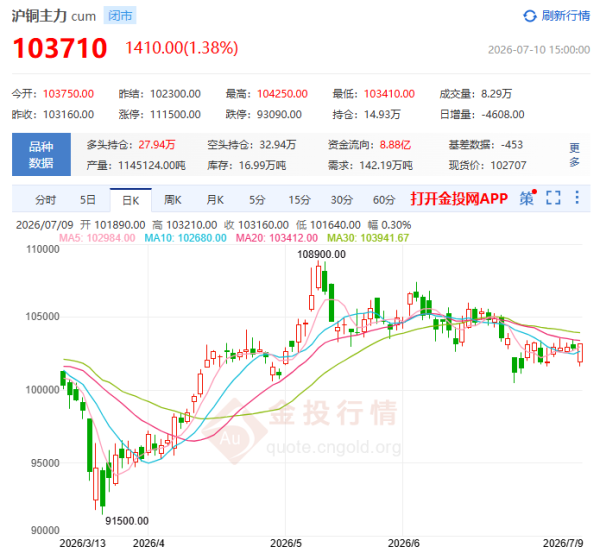
Task: Click the 110000 price axis label
Action: pos(43,249)
